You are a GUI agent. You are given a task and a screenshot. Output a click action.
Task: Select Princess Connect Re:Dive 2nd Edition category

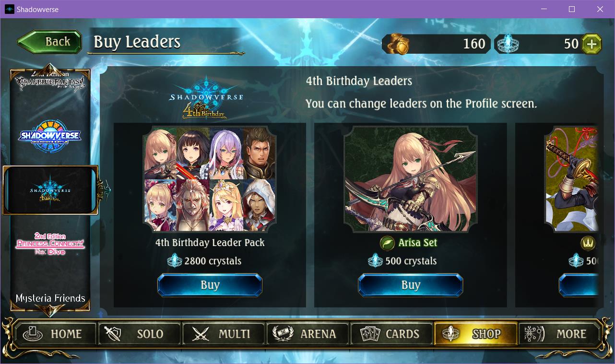(50, 244)
